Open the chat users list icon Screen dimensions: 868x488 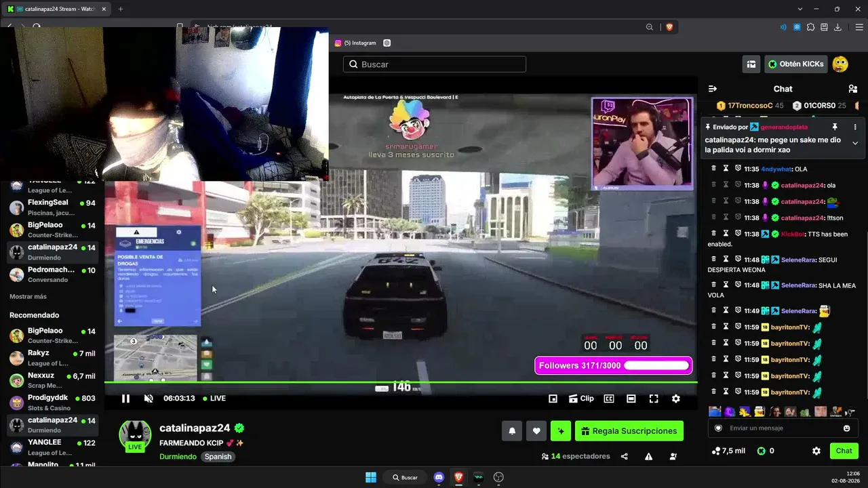853,89
